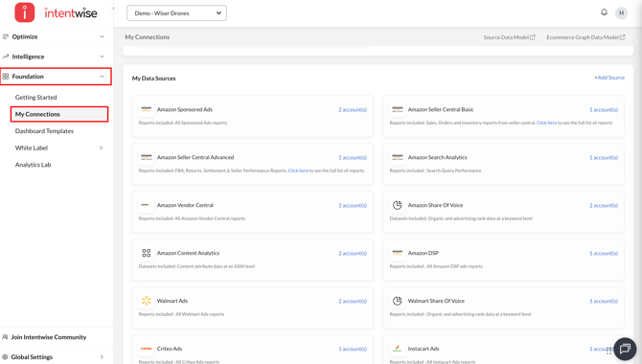Collapse the Foundation menu section

57,77
